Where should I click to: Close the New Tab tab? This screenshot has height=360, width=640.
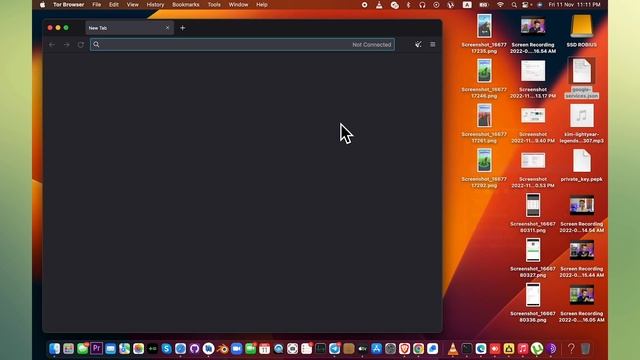tap(167, 28)
